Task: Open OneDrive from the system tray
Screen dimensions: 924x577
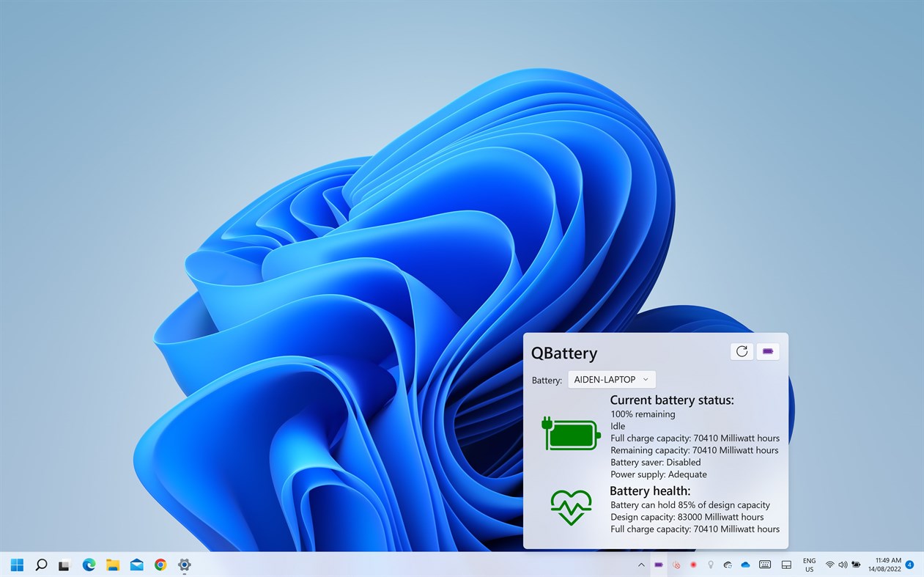Action: coord(745,565)
